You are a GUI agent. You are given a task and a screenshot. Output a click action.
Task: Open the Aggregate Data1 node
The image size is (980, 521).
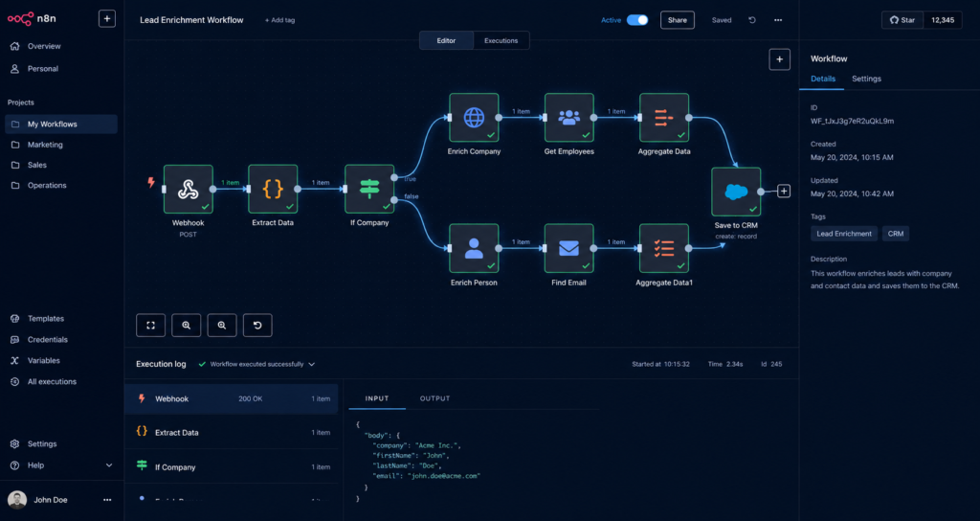(664, 248)
